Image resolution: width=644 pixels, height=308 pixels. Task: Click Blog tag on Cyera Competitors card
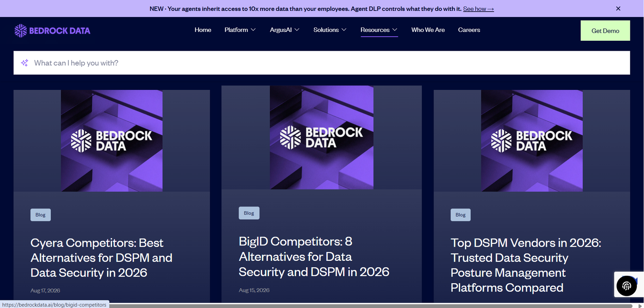pos(41,215)
